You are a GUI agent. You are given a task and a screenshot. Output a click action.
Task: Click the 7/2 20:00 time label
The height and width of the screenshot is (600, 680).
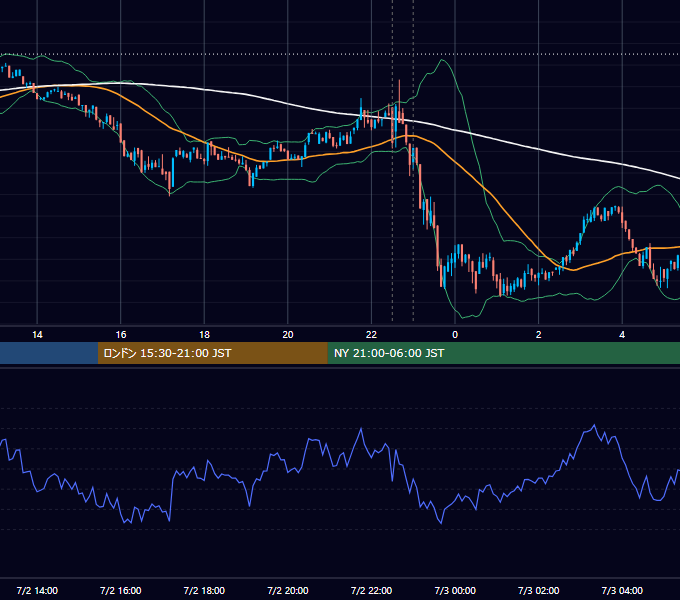pyautogui.click(x=288, y=590)
